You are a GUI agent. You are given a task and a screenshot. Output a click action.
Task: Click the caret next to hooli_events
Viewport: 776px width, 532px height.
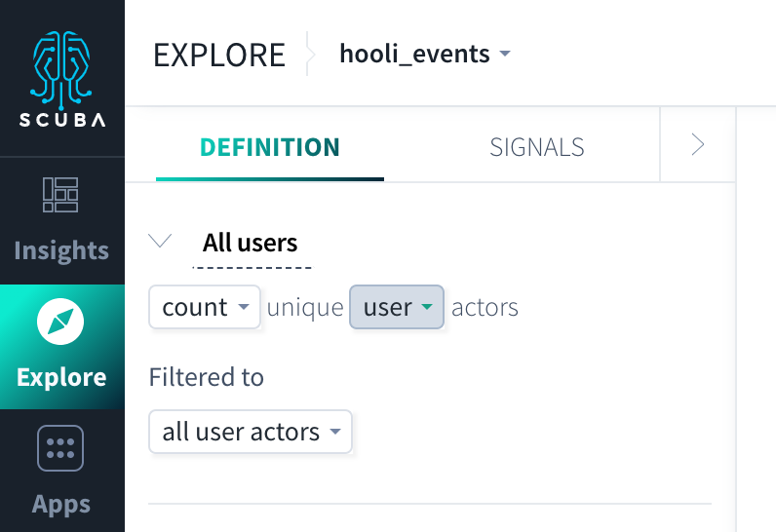(505, 54)
